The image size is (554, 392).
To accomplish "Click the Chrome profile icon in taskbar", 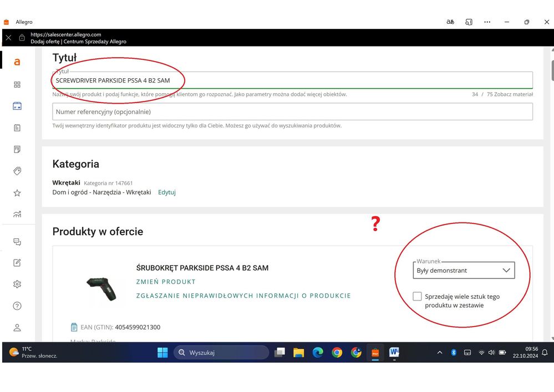I will (356, 353).
